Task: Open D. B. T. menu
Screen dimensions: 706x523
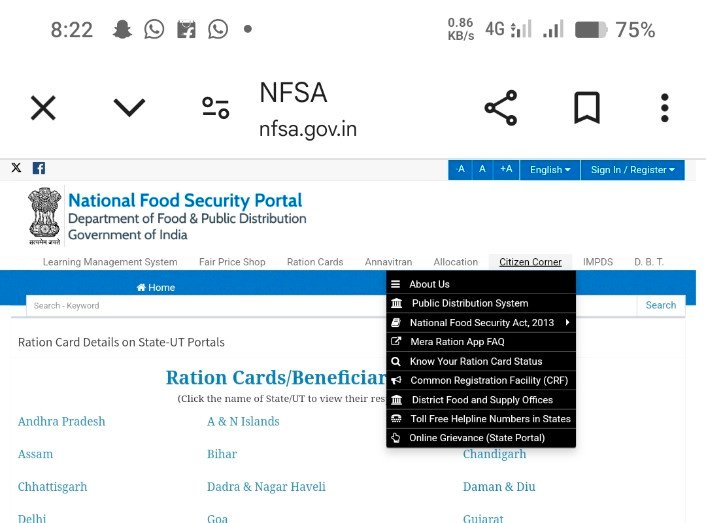Action: point(649,262)
